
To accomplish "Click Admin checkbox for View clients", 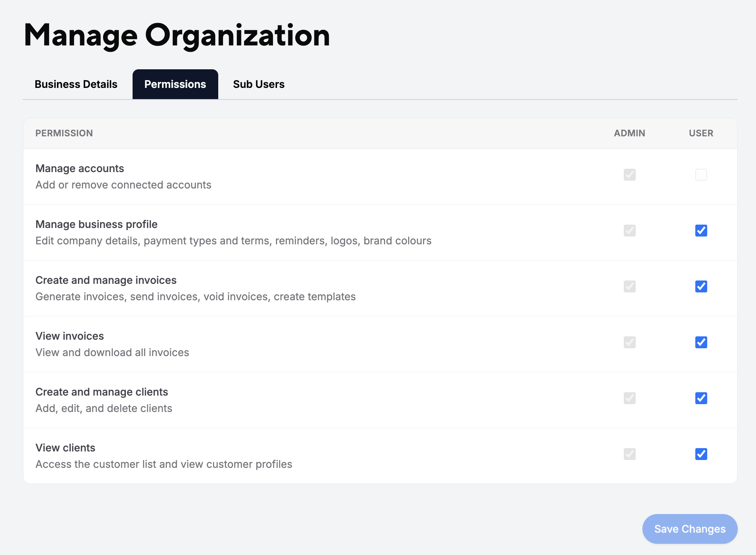I will click(x=629, y=454).
